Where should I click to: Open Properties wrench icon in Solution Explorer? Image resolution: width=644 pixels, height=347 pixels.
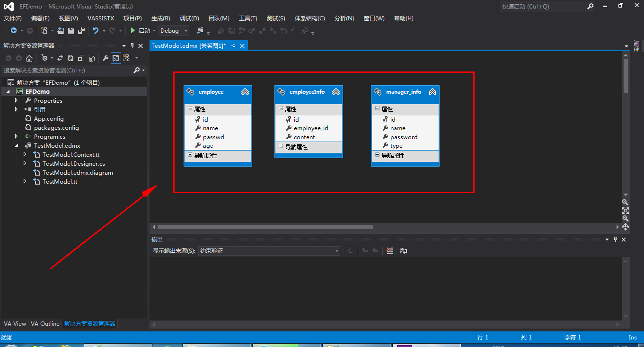click(106, 58)
